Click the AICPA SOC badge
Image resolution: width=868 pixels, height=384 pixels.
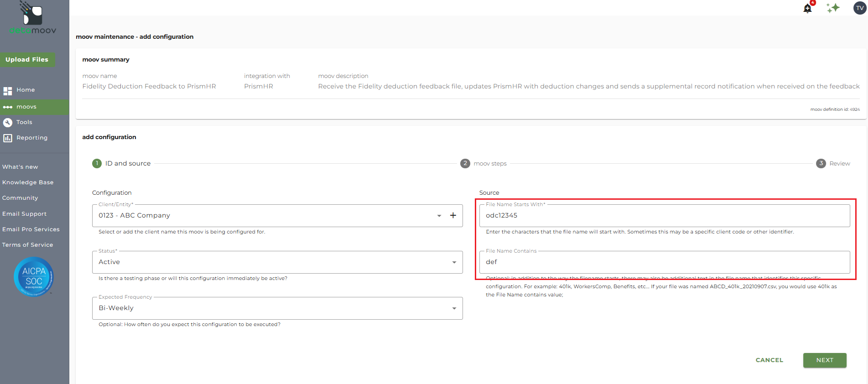(x=34, y=277)
